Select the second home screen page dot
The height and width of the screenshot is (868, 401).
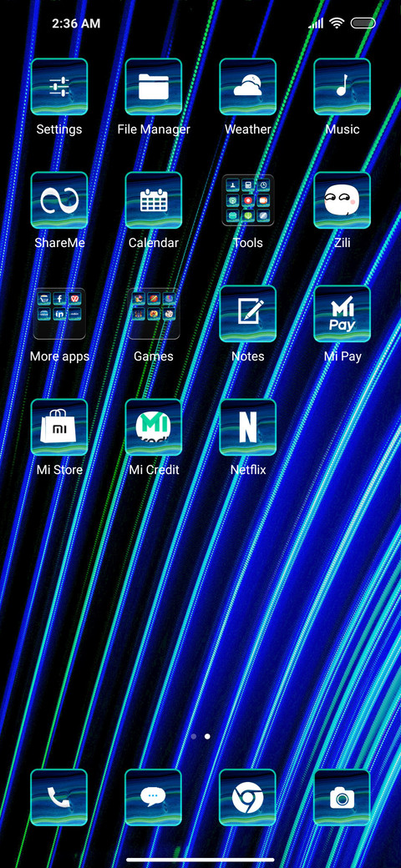pyautogui.click(x=207, y=737)
